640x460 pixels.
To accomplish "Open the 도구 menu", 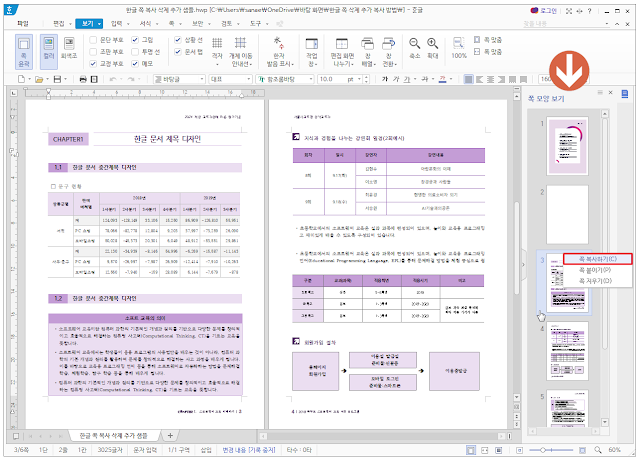I will [256, 24].
